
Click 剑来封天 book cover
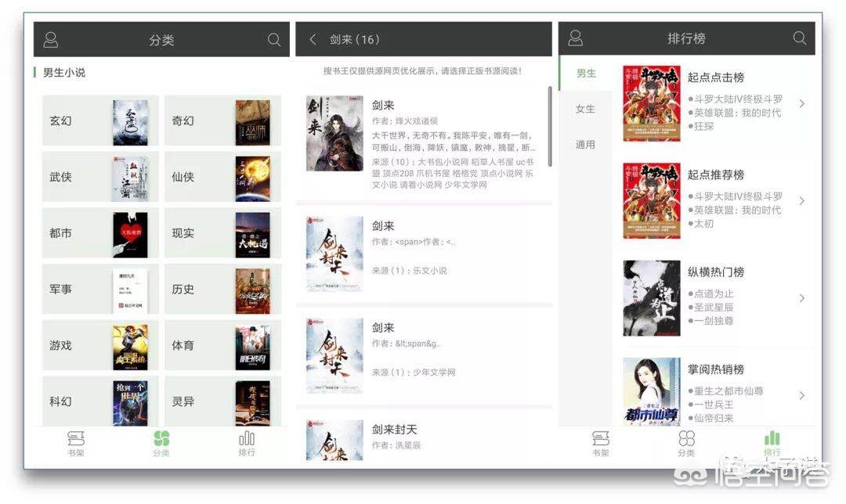tap(334, 440)
